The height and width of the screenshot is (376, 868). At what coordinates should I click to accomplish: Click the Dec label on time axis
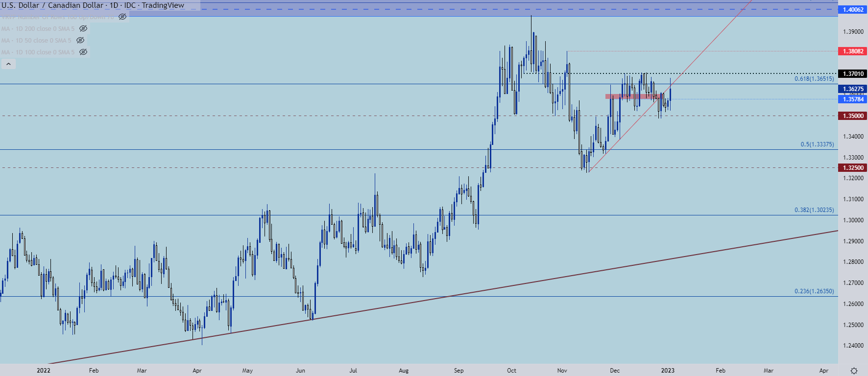click(615, 371)
